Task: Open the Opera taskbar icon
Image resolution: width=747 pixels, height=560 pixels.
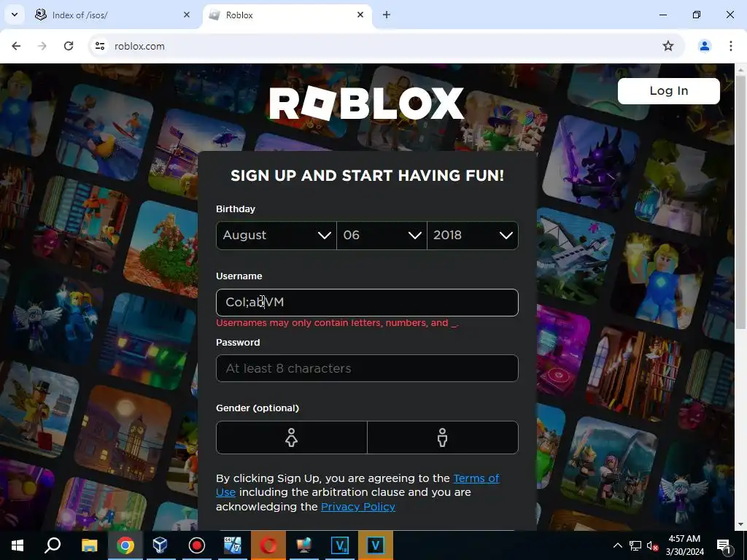Action: tap(268, 545)
